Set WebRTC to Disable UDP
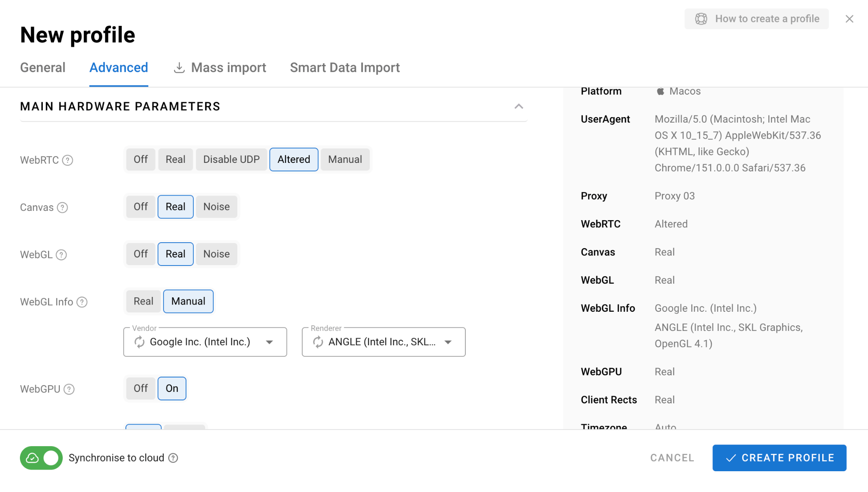The height and width of the screenshot is (492, 868). (x=231, y=159)
